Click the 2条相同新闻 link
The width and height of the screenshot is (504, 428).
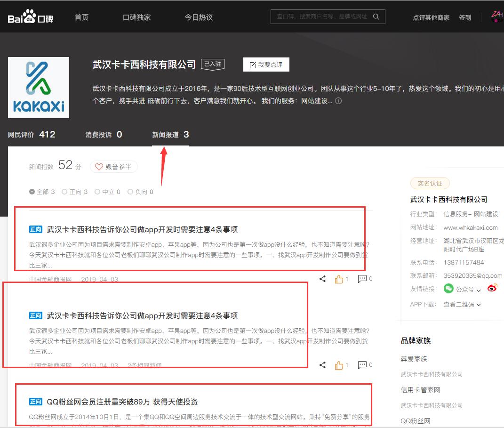coord(144,365)
